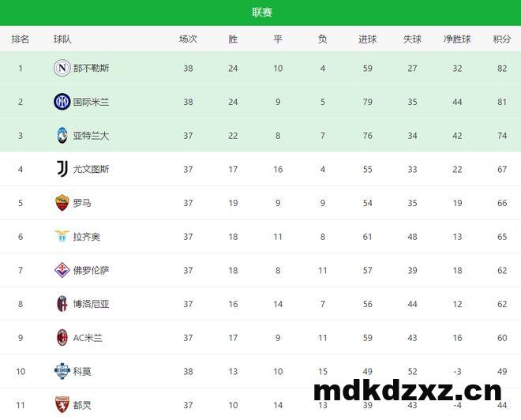Click the Fiorentina club logo
This screenshot has height=420, width=521.
[62, 270]
